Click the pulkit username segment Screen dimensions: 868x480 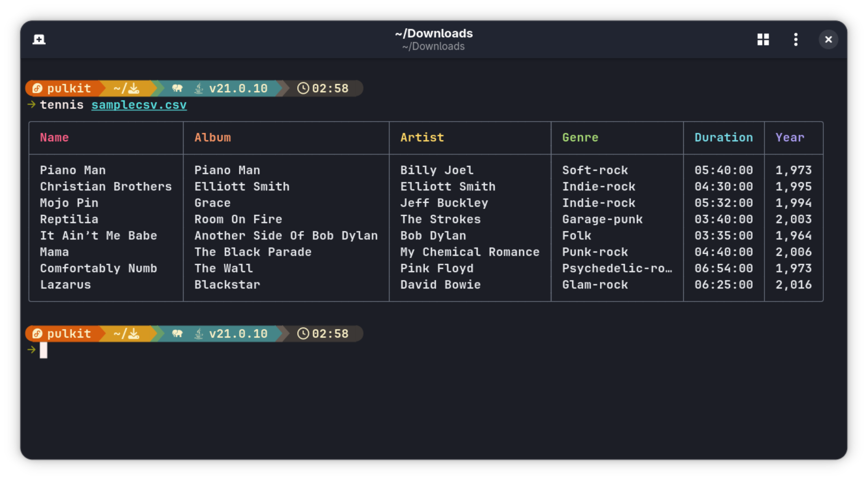[x=69, y=88]
